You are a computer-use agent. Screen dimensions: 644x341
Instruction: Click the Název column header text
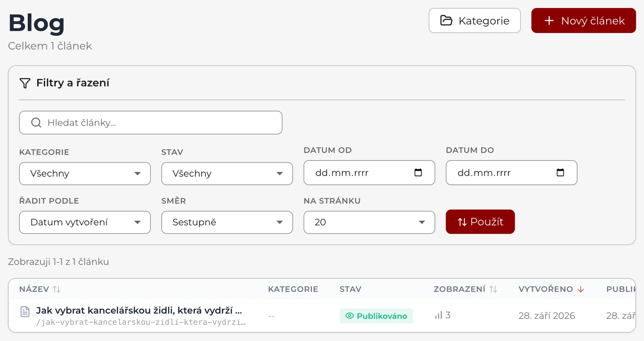click(34, 289)
